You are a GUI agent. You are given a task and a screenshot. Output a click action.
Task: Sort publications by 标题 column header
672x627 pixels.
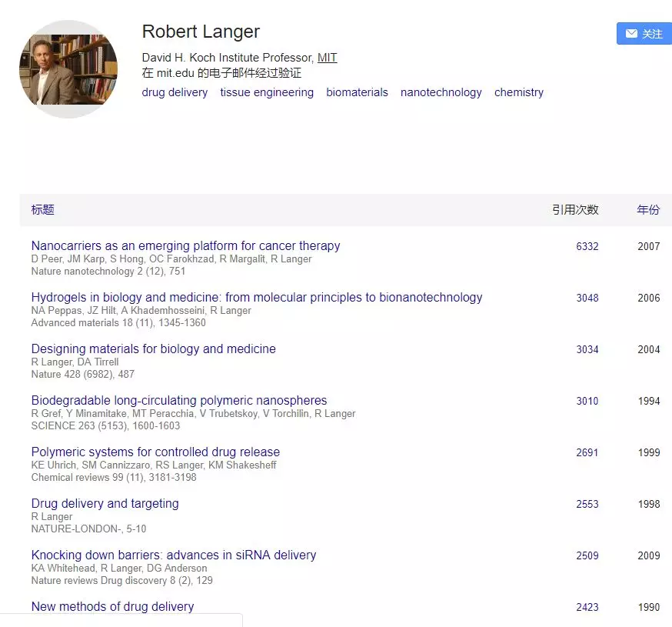pos(43,209)
